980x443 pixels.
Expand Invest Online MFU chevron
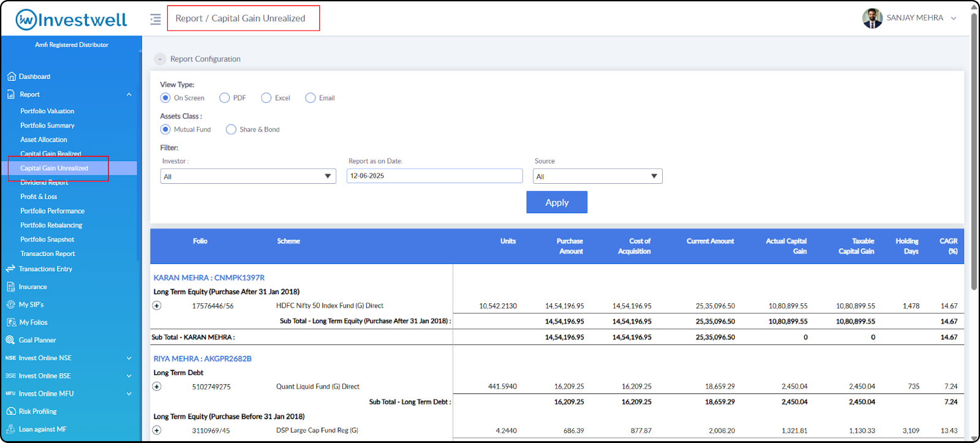coord(129,393)
